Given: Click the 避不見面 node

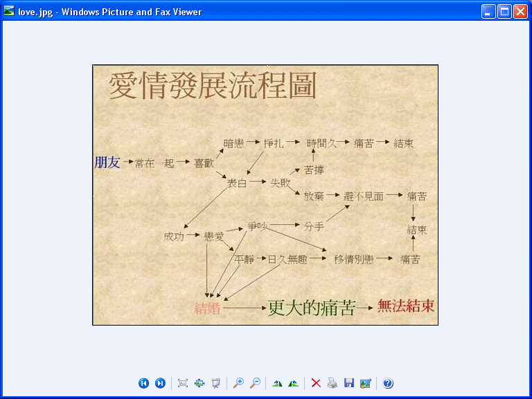Looking at the screenshot, I should point(364,196).
